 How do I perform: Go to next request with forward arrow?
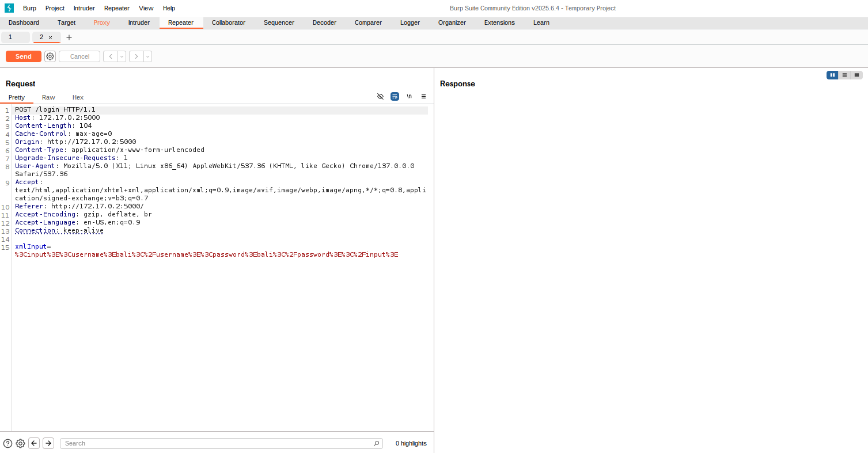137,56
